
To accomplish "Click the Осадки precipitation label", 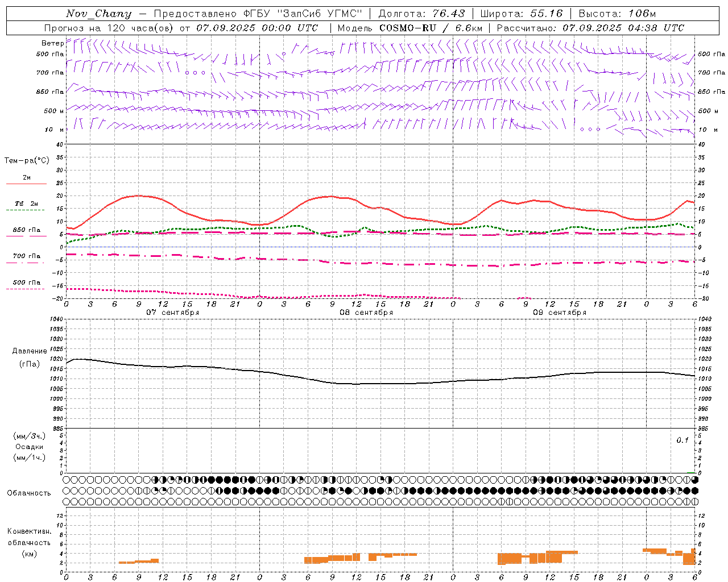I will point(30,447).
